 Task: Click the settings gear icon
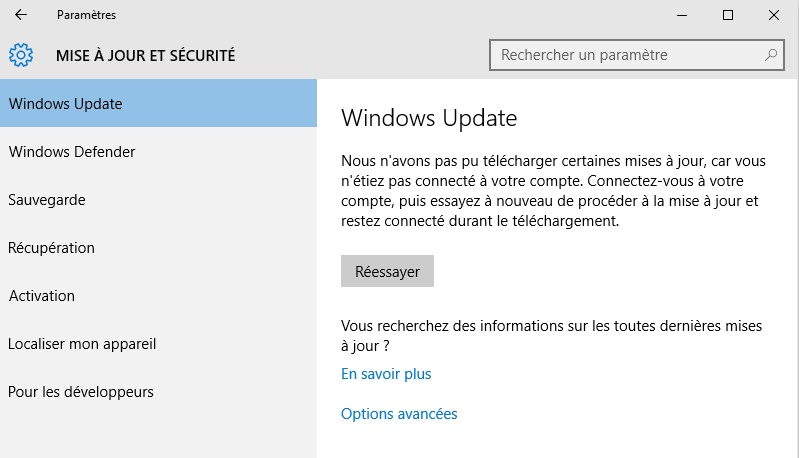(21, 55)
